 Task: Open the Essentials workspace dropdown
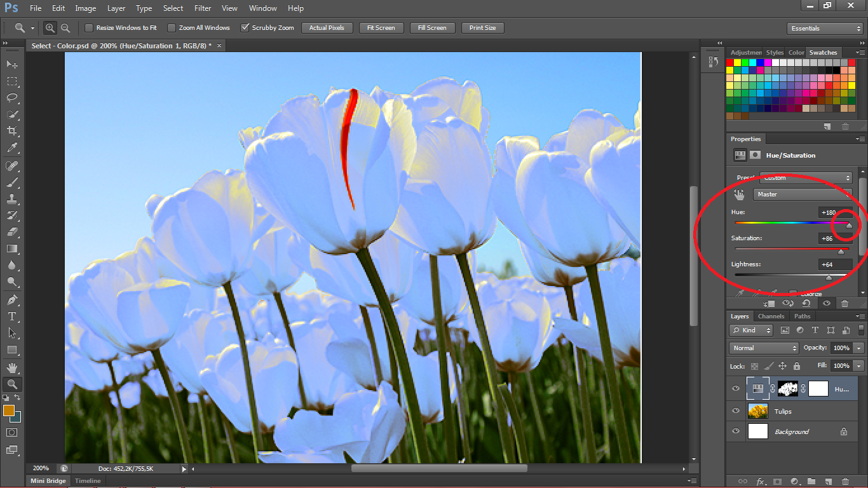pos(825,29)
